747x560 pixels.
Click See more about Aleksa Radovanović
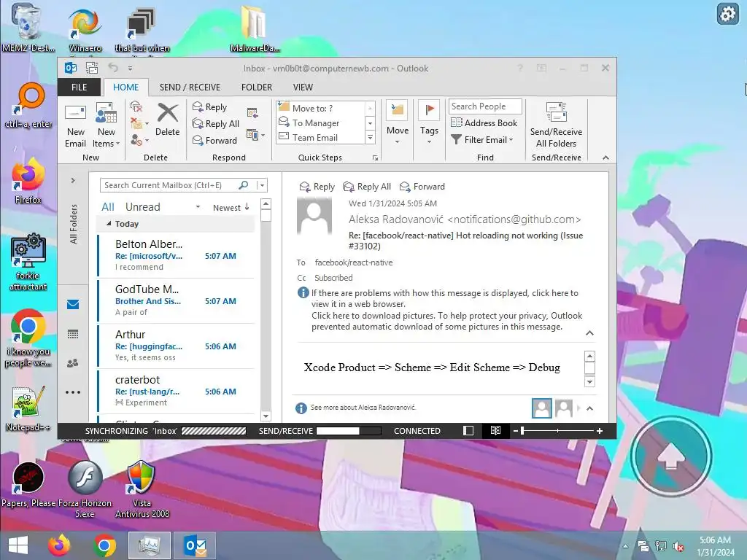pyautogui.click(x=363, y=408)
